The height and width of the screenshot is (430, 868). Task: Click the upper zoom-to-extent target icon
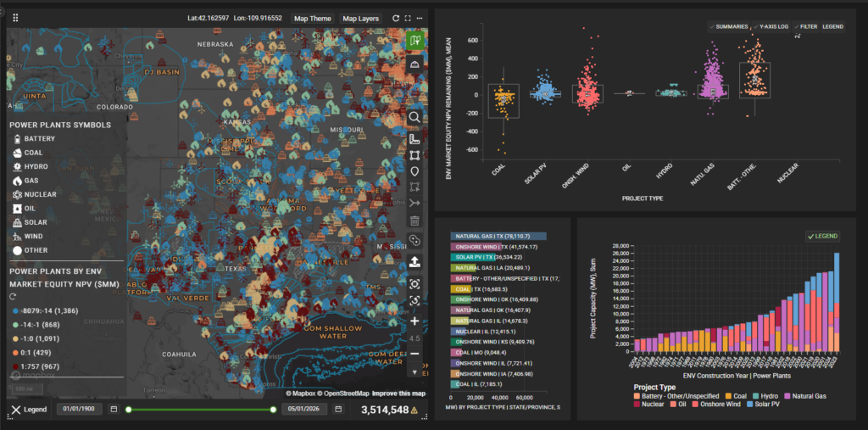415,284
